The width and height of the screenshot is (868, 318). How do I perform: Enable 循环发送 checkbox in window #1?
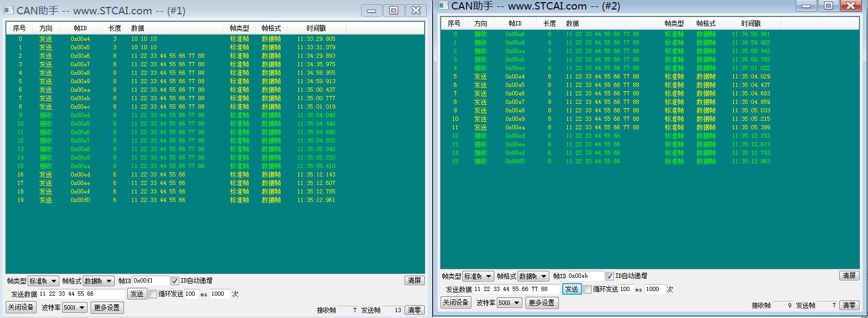coord(153,294)
